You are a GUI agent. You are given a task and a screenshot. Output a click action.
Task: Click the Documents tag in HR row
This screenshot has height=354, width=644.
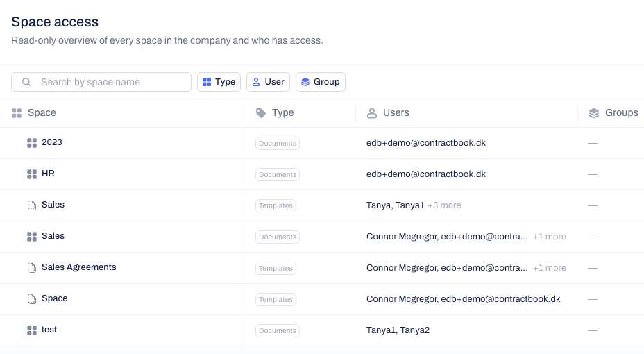pyautogui.click(x=278, y=174)
